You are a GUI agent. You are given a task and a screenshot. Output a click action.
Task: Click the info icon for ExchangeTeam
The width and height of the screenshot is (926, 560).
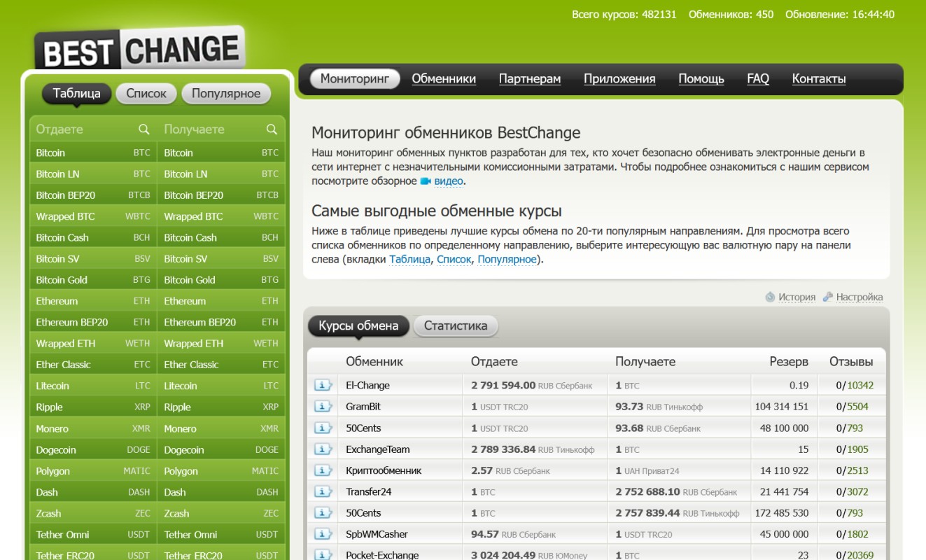click(x=323, y=449)
